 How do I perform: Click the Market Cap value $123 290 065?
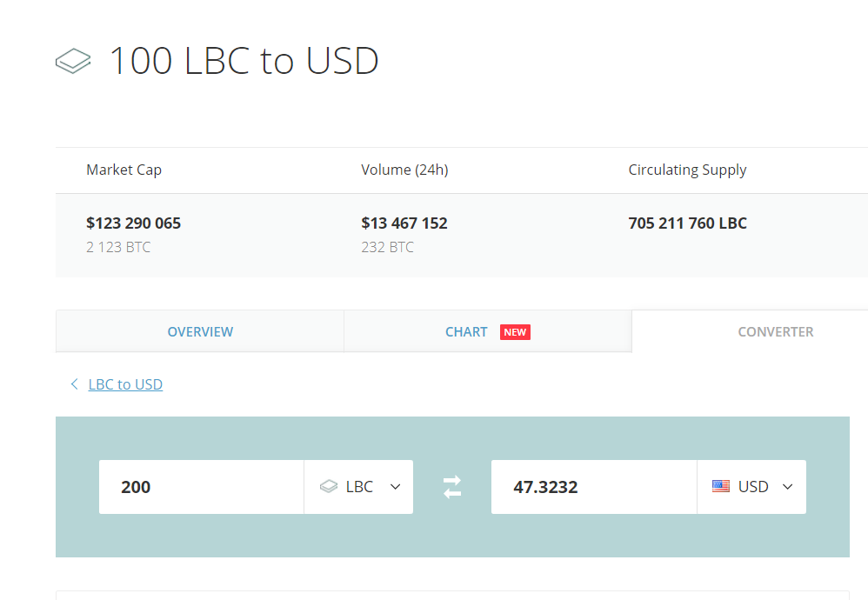(133, 223)
